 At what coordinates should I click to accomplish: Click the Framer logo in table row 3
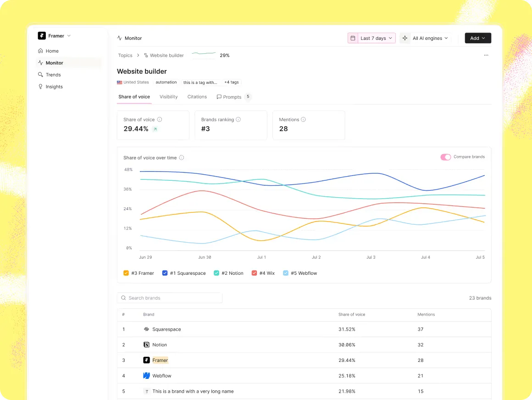[147, 360]
